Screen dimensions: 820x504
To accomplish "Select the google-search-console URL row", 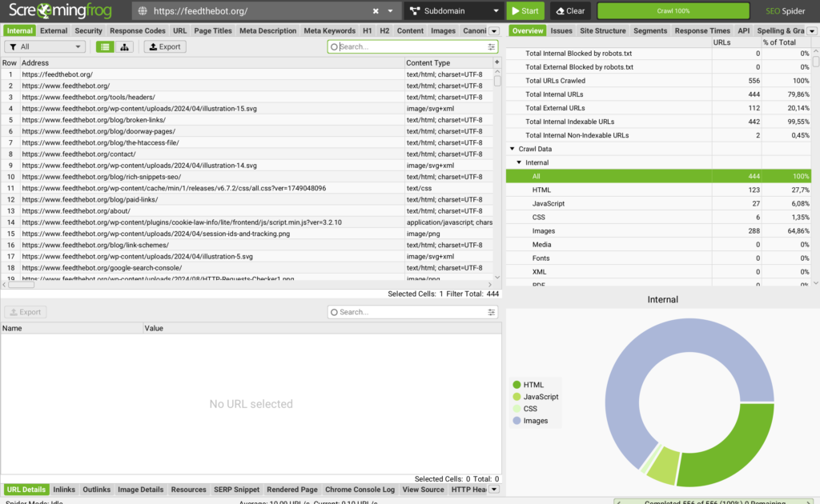I will pos(247,268).
